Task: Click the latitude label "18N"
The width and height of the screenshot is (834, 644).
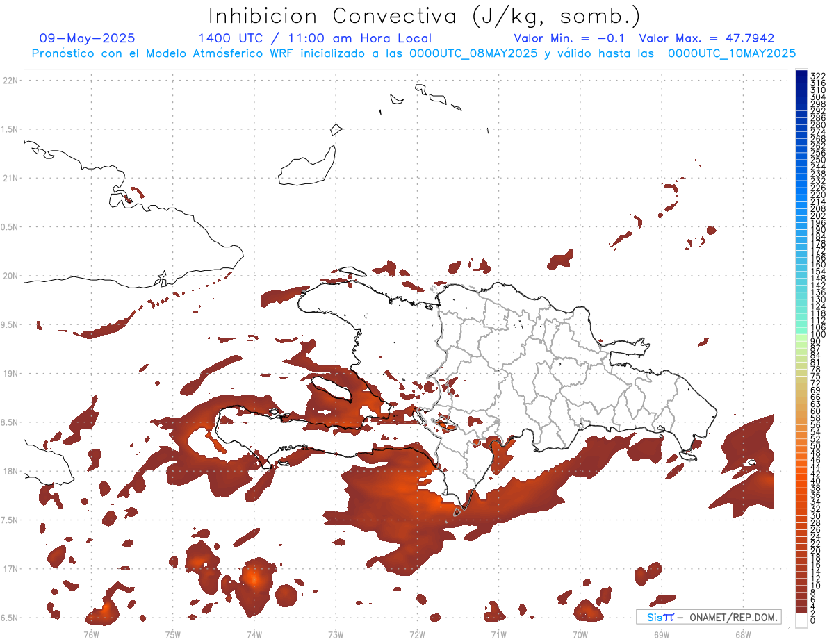Action: [10, 471]
